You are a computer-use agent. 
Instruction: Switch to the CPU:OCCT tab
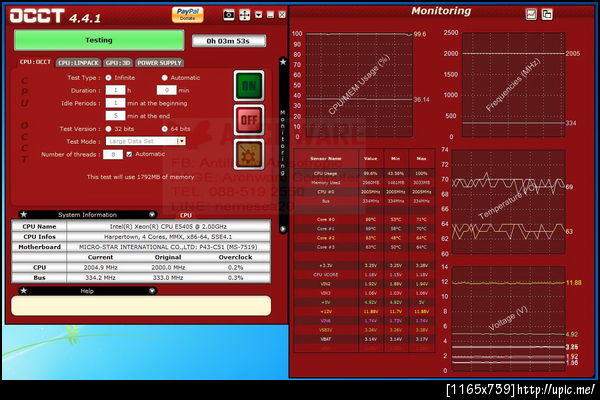(x=35, y=62)
